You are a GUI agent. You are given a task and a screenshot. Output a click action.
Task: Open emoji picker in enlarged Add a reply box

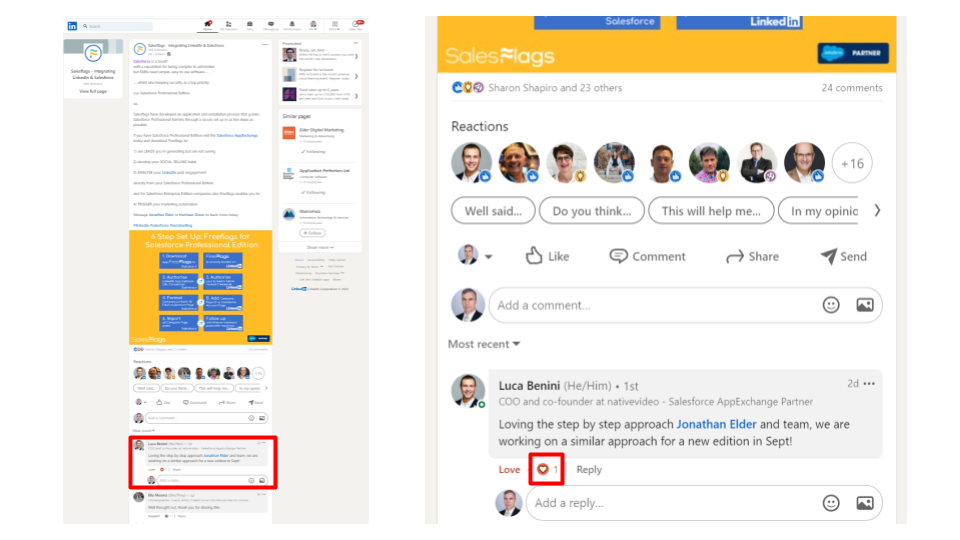pyautogui.click(x=831, y=503)
